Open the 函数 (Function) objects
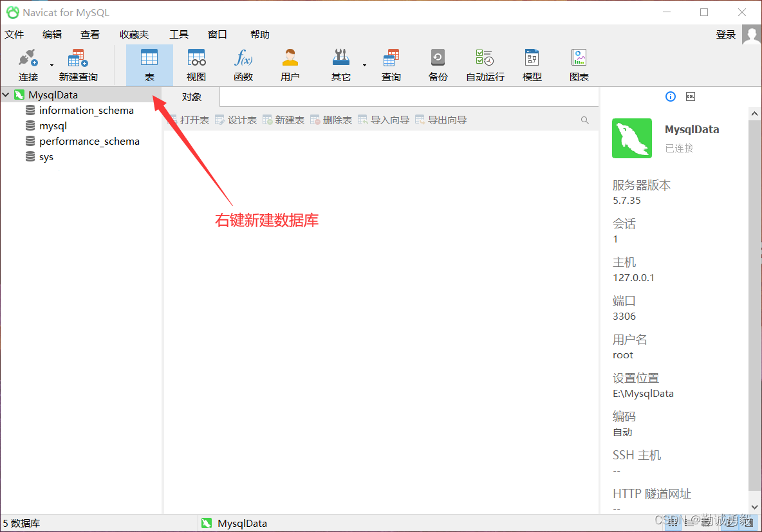762x532 pixels. pyautogui.click(x=243, y=65)
